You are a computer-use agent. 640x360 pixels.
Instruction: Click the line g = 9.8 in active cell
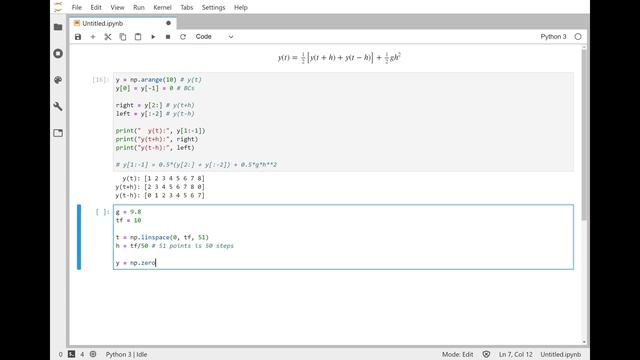[129, 212]
